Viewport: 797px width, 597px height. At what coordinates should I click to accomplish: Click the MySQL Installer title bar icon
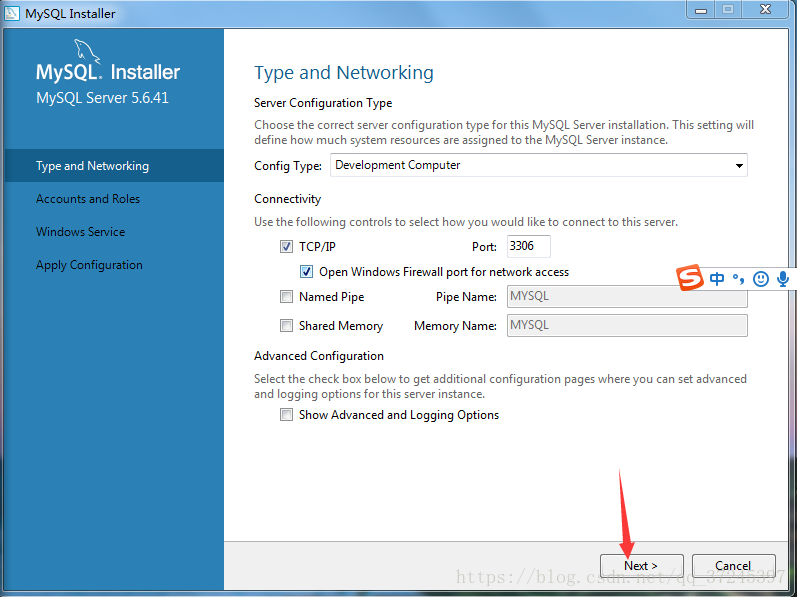point(12,13)
